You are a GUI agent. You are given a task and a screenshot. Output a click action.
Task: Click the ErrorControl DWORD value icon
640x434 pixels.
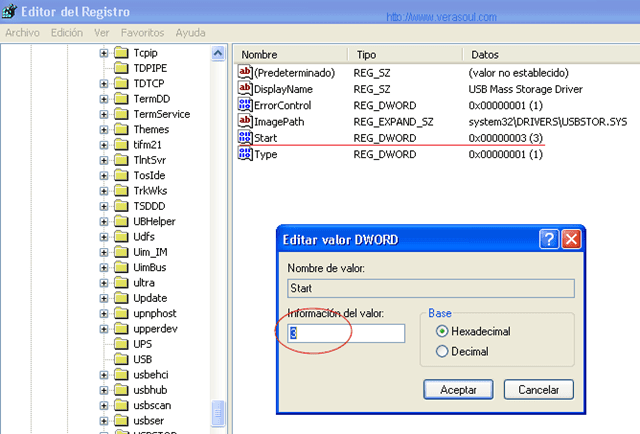point(245,105)
